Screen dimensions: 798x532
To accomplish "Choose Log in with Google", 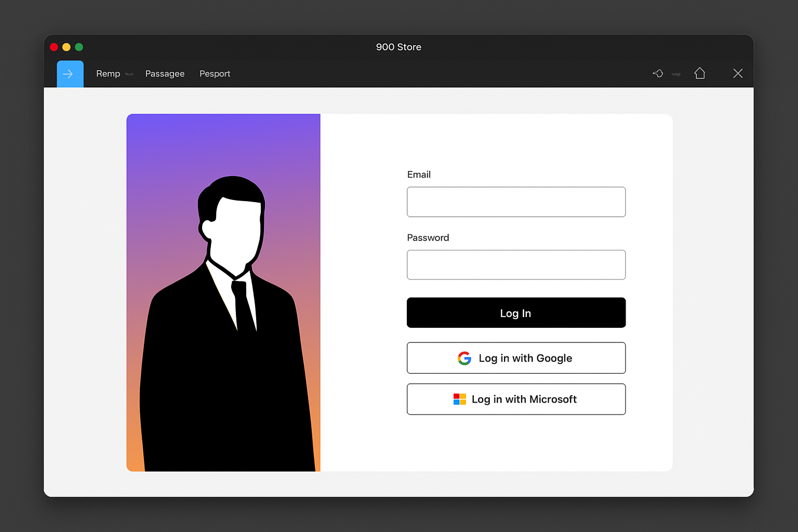I will point(516,358).
